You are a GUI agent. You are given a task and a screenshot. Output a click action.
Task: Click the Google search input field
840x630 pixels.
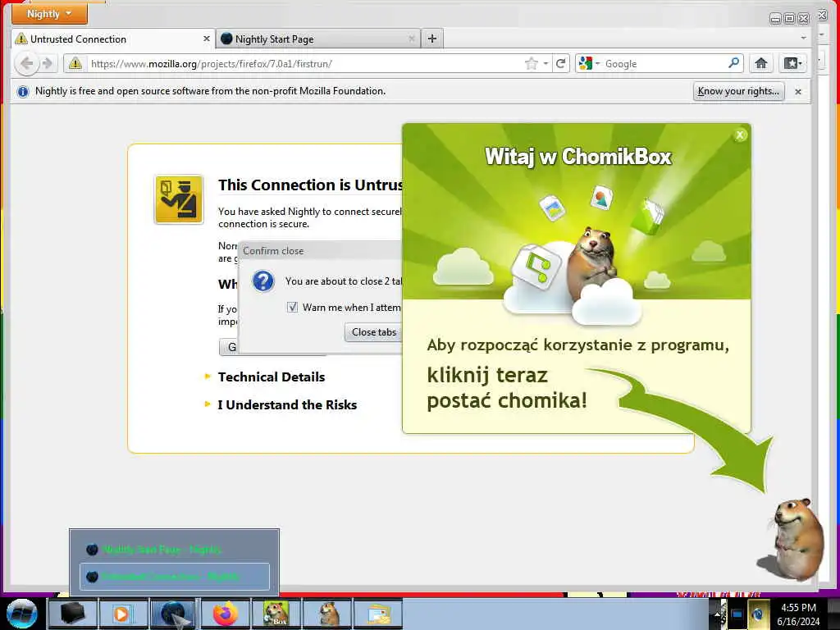pos(664,64)
